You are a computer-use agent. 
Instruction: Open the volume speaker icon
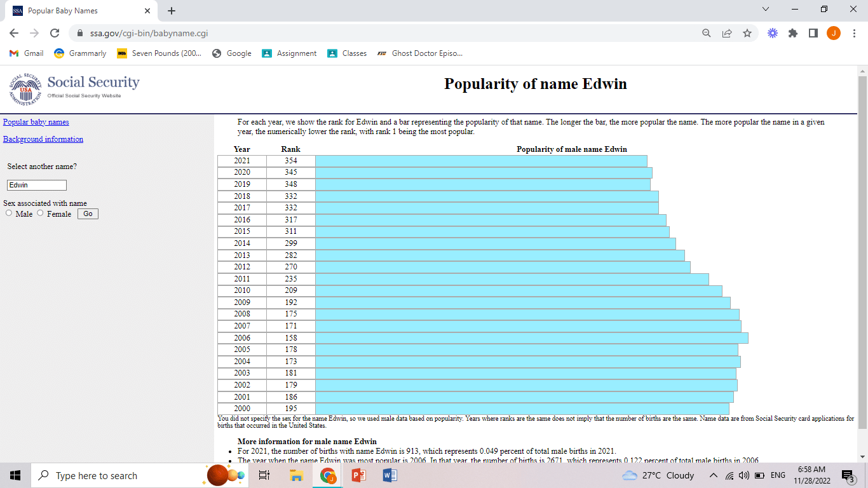[x=743, y=475]
